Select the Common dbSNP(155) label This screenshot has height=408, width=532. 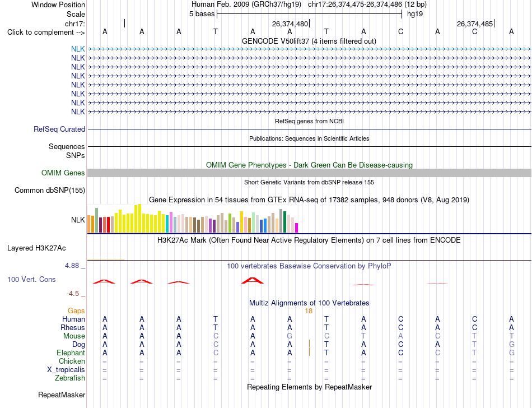point(50,191)
